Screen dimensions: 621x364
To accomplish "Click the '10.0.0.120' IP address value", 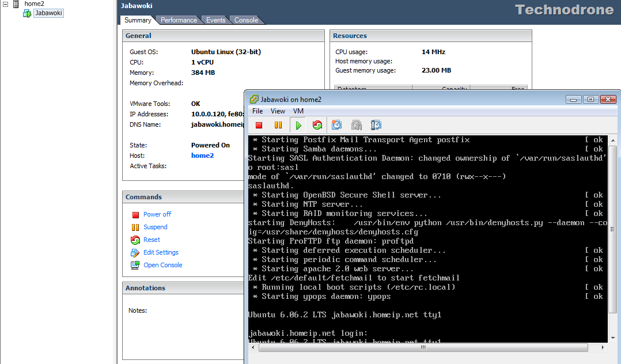I will [209, 114].
